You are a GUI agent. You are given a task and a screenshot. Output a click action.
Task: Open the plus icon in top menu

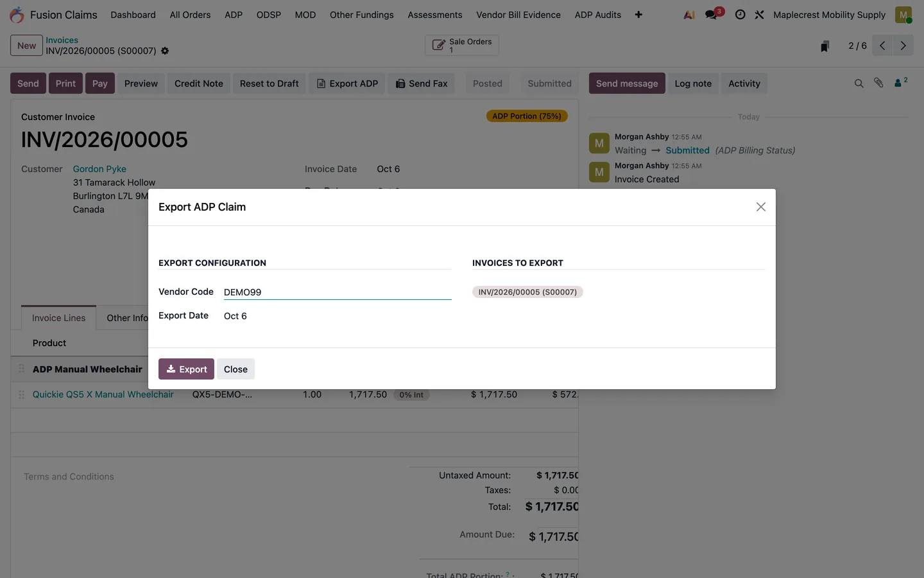pyautogui.click(x=638, y=15)
